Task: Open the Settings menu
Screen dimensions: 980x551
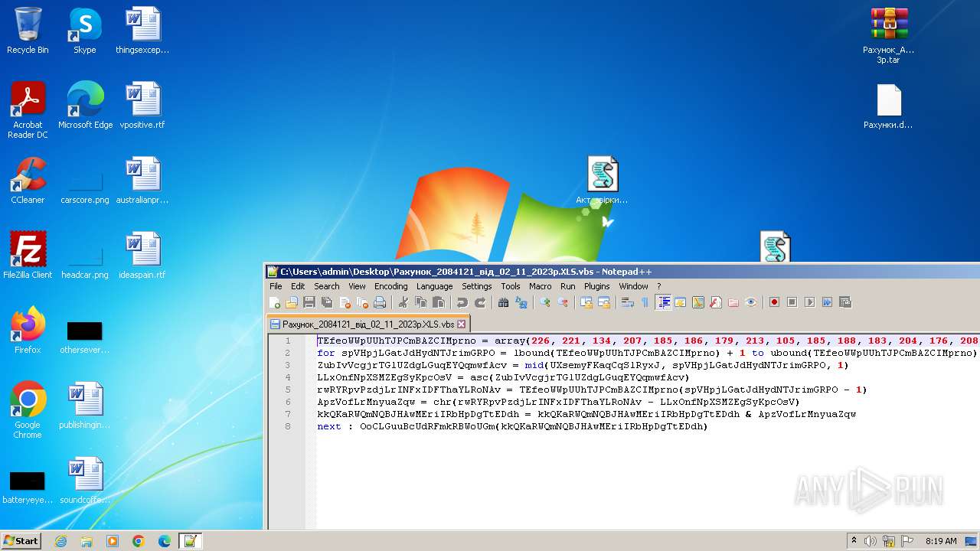Action: (x=477, y=286)
